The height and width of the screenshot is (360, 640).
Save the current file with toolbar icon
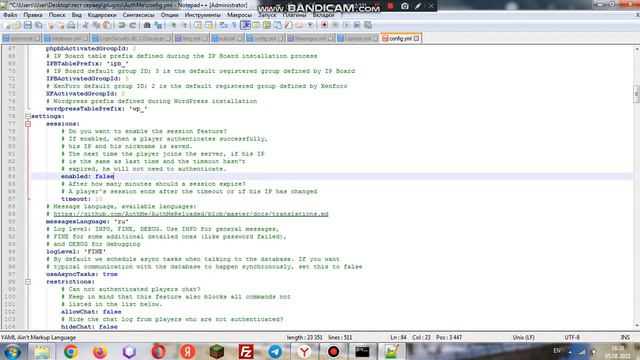tap(27, 25)
